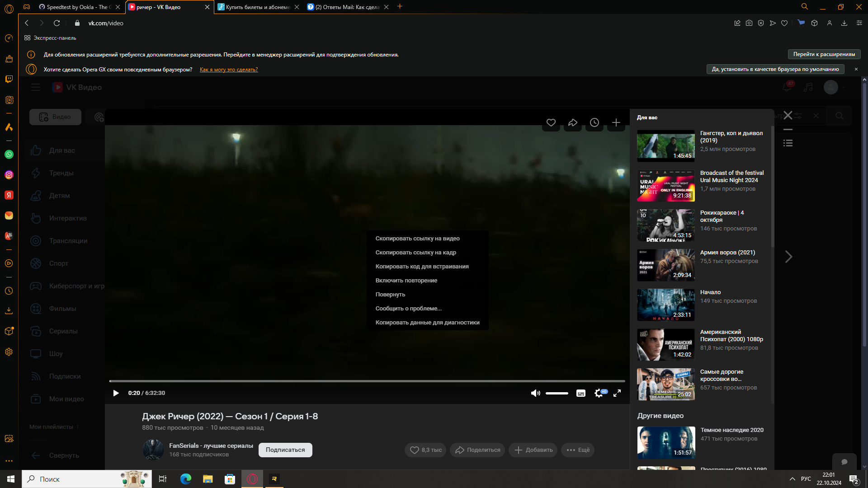Screen dimensions: 868x488
Task: Open the FanSerials channel avatar
Action: 153,450
